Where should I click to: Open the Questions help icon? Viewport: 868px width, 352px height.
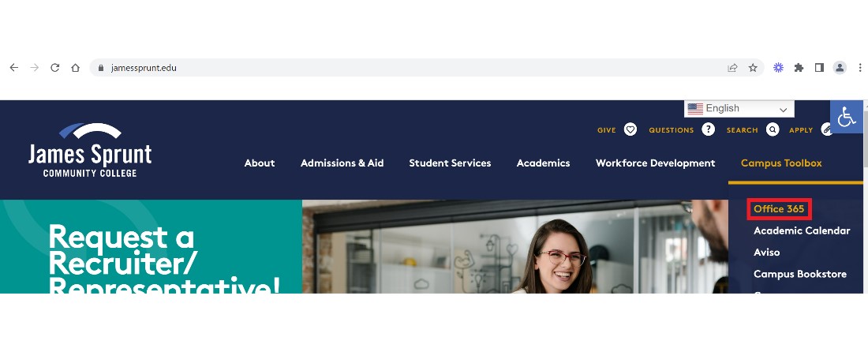tap(708, 129)
